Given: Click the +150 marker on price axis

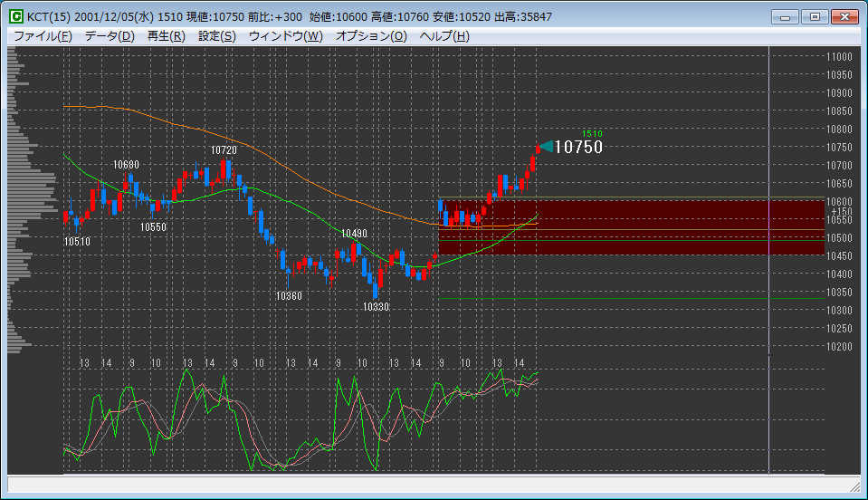Looking at the screenshot, I should (841, 211).
